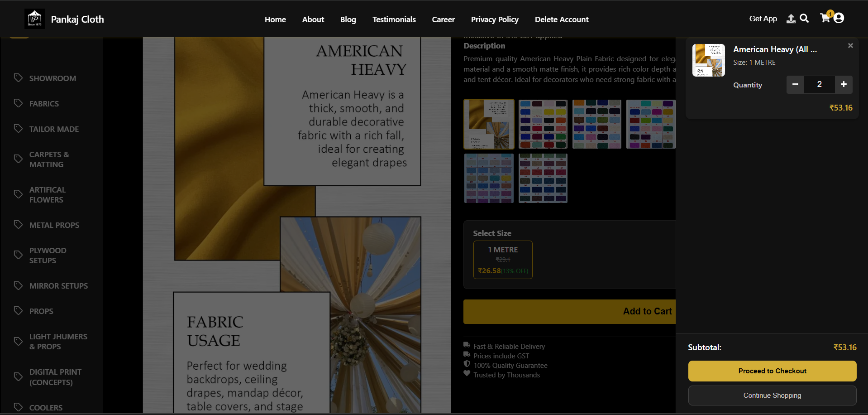Screen dimensions: 868x415
Task: Click the quantity value field
Action: (x=820, y=84)
